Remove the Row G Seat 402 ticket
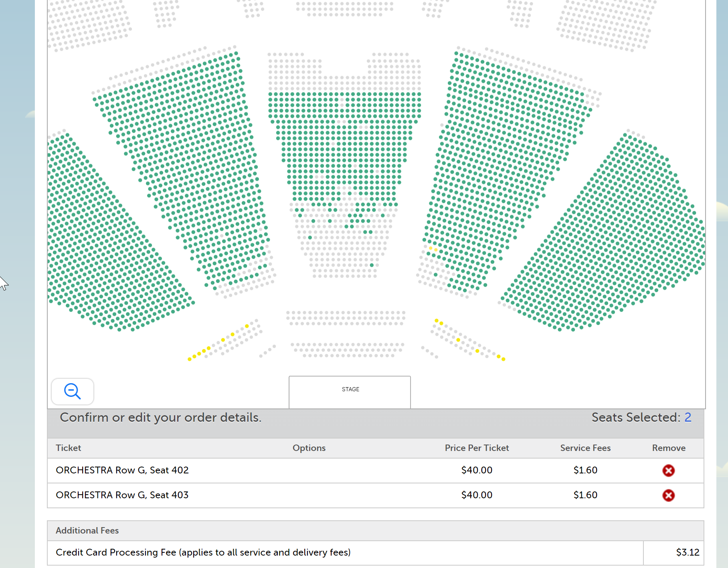Viewport: 728px width, 568px height. point(668,470)
